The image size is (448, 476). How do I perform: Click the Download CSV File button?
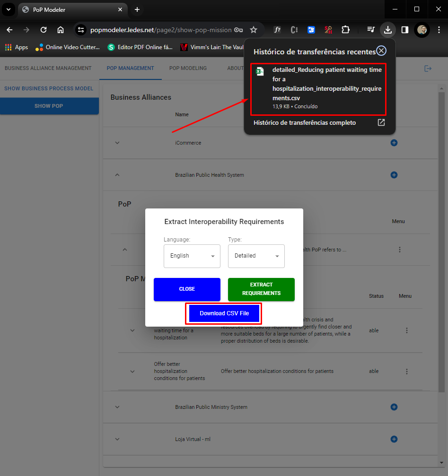224,313
